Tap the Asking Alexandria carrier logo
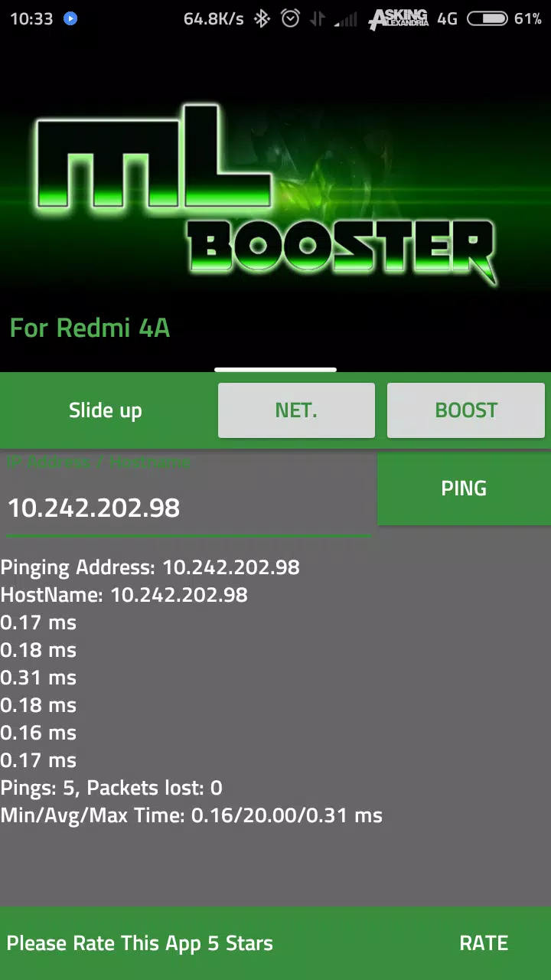 point(398,19)
